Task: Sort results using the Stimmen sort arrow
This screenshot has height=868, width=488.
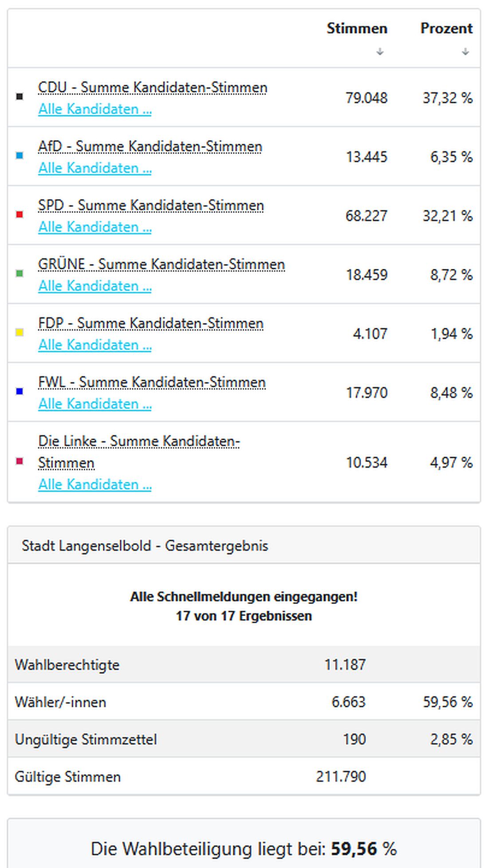Action: [380, 51]
